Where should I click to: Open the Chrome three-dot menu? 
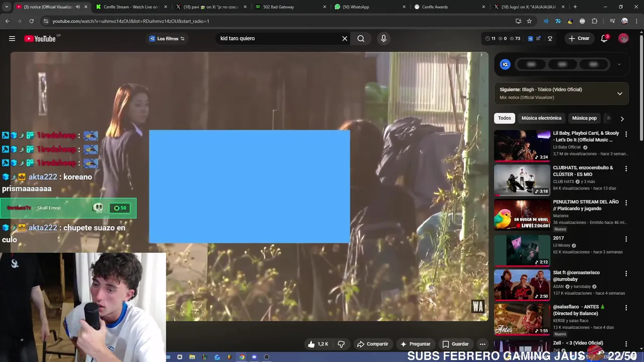tap(636, 21)
